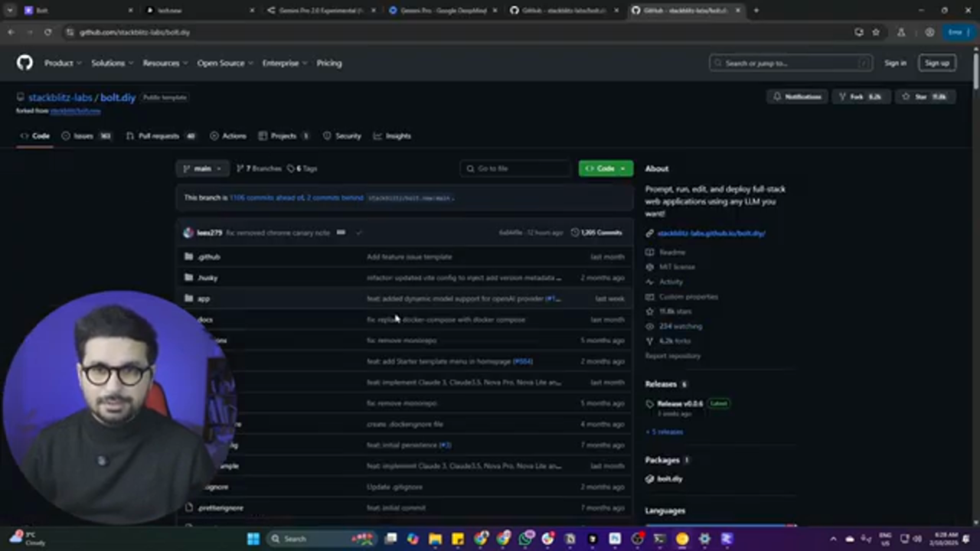
Task: Open the bolt.diy repository name link
Action: pos(118,97)
